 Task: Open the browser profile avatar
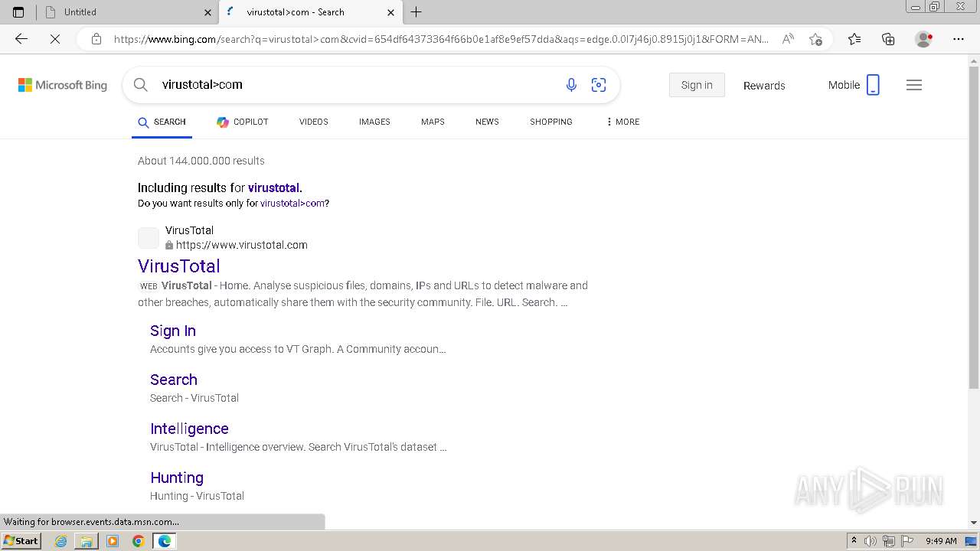[924, 39]
